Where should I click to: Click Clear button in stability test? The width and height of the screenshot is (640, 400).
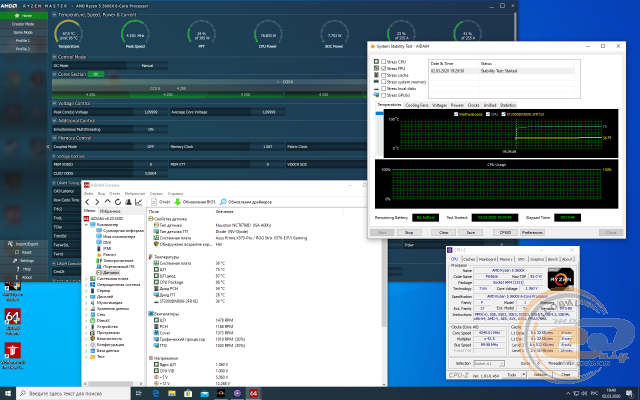(x=444, y=232)
